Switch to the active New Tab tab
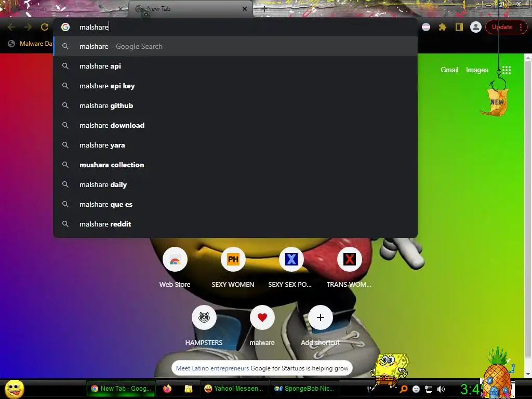The width and height of the screenshot is (532, 399). 191,9
